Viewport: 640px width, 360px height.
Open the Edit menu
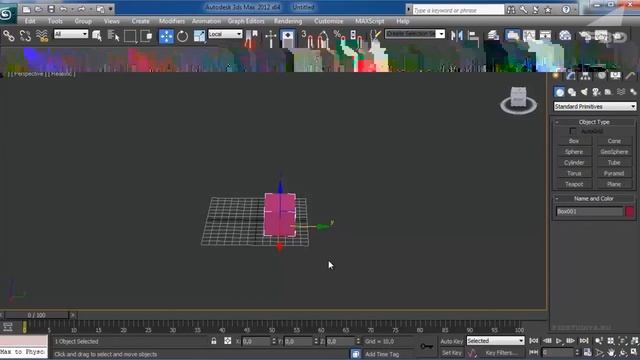30,21
